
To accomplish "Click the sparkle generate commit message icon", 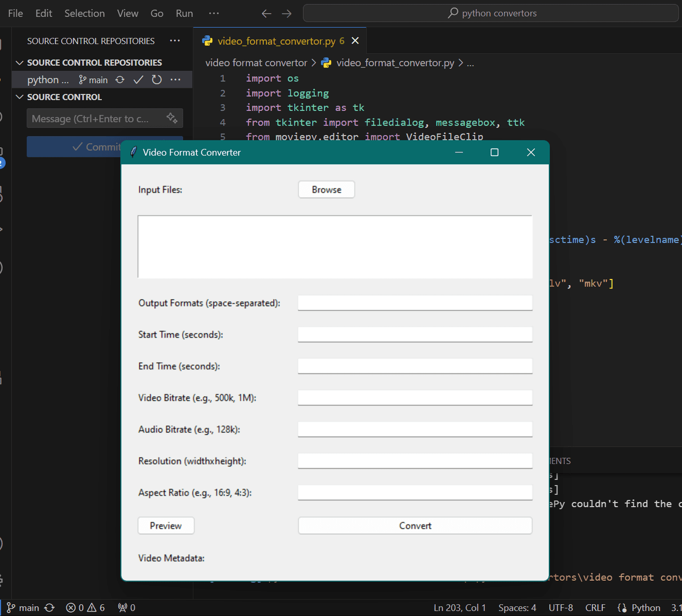I will 172,118.
